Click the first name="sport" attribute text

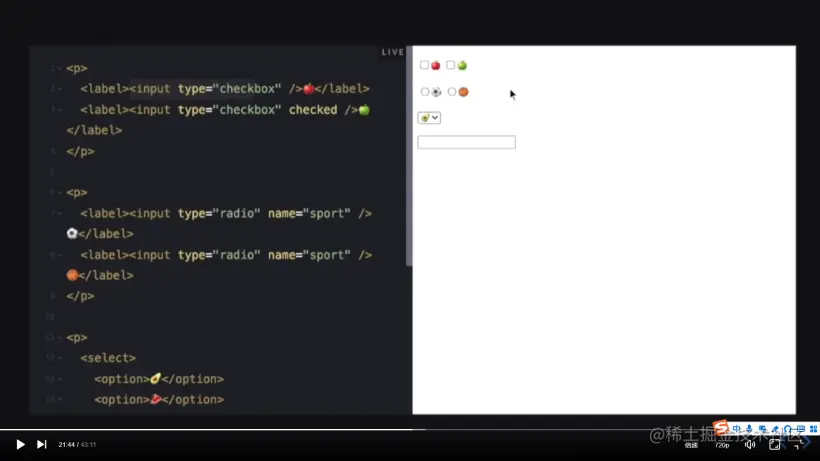point(309,213)
